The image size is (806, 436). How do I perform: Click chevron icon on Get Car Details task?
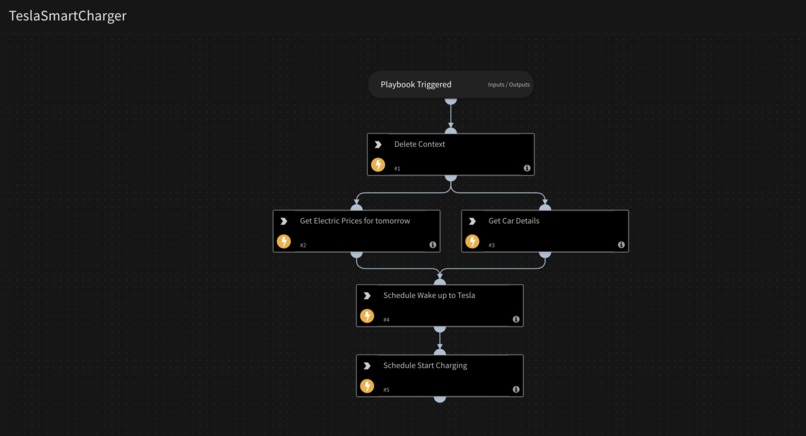(x=472, y=221)
